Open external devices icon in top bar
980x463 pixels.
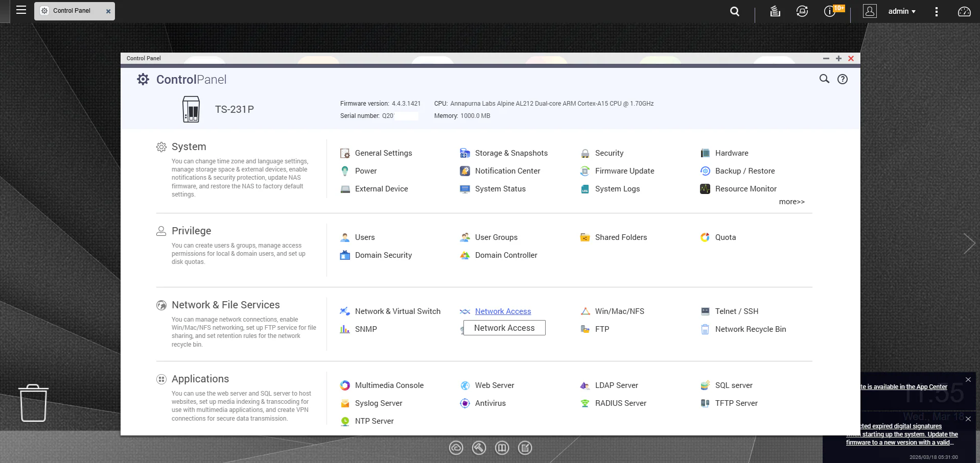click(x=802, y=11)
